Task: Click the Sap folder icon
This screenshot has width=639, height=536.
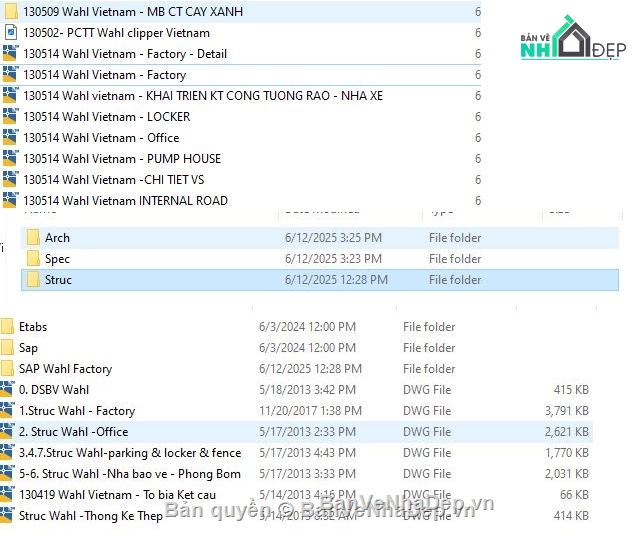Action: point(8,348)
